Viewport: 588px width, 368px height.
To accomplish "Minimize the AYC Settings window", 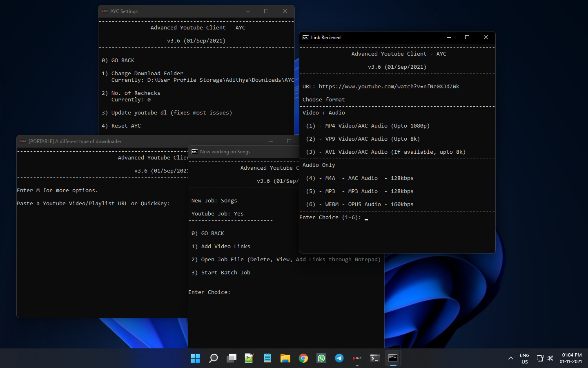I will click(x=248, y=11).
